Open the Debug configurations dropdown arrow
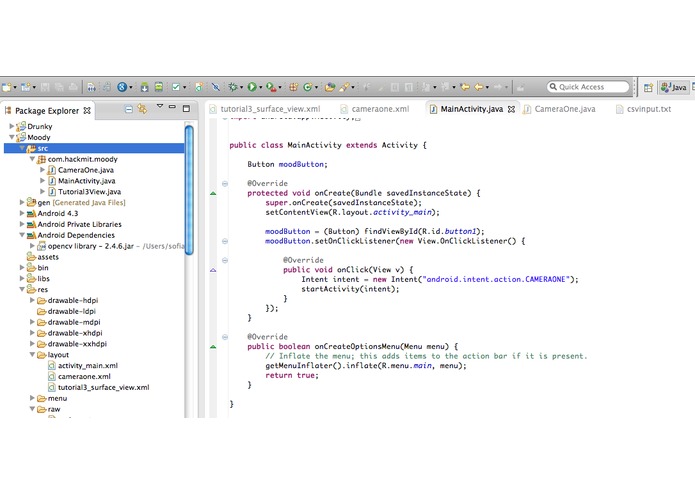This screenshot has height=494, width=695. [241, 88]
